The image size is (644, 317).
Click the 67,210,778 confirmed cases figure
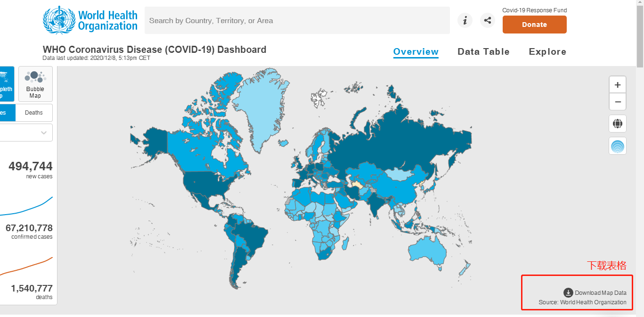click(29, 228)
